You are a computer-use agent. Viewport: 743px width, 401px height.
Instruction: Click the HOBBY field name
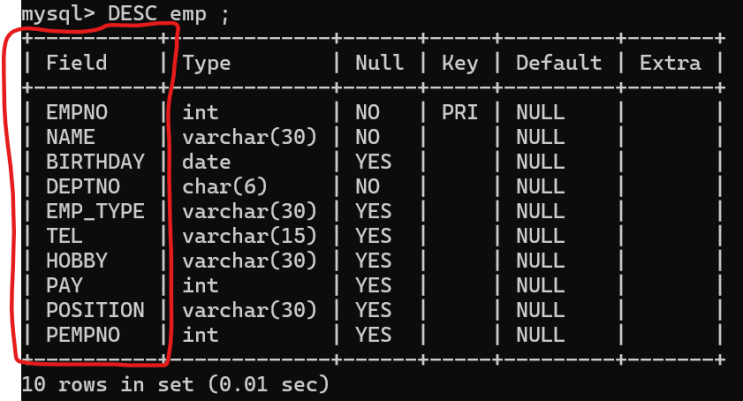(x=76, y=261)
